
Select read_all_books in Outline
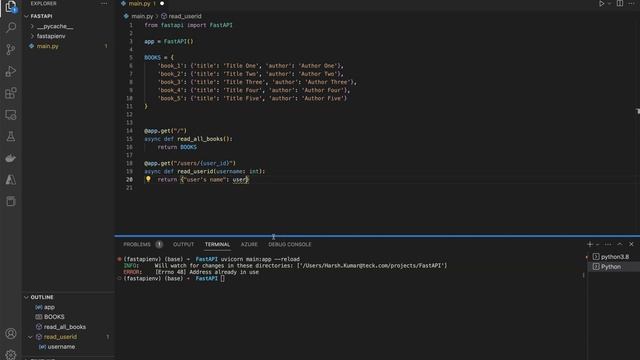point(64,327)
